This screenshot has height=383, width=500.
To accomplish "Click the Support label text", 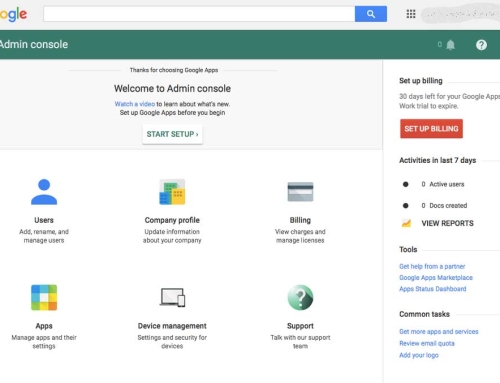I will click(300, 326).
